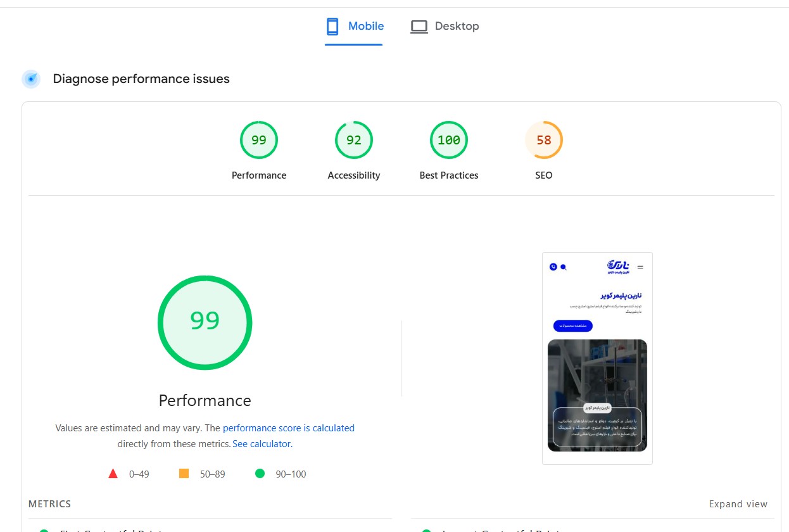Click the Diagnose performance issues blue icon
This screenshot has width=789, height=532.
tap(31, 79)
